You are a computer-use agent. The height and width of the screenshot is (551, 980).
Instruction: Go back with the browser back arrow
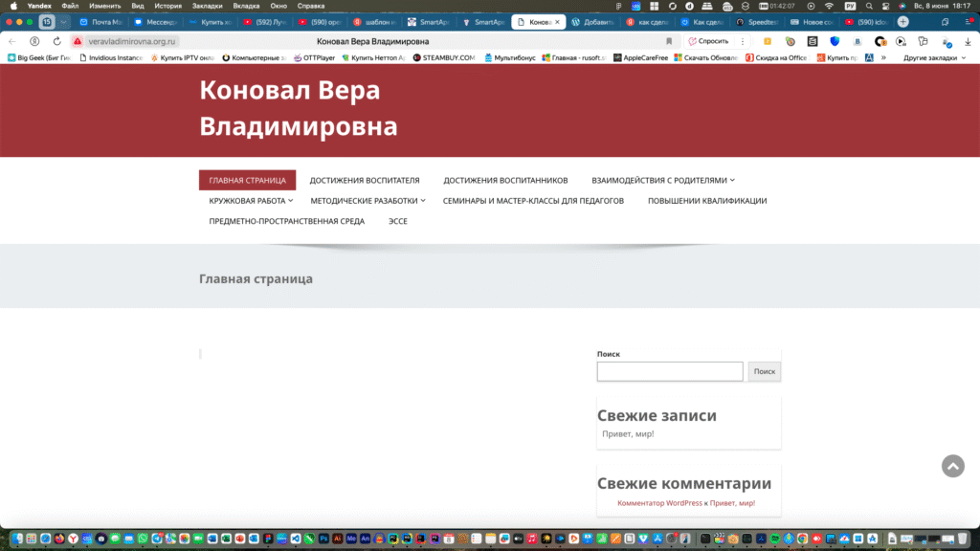tap(12, 42)
